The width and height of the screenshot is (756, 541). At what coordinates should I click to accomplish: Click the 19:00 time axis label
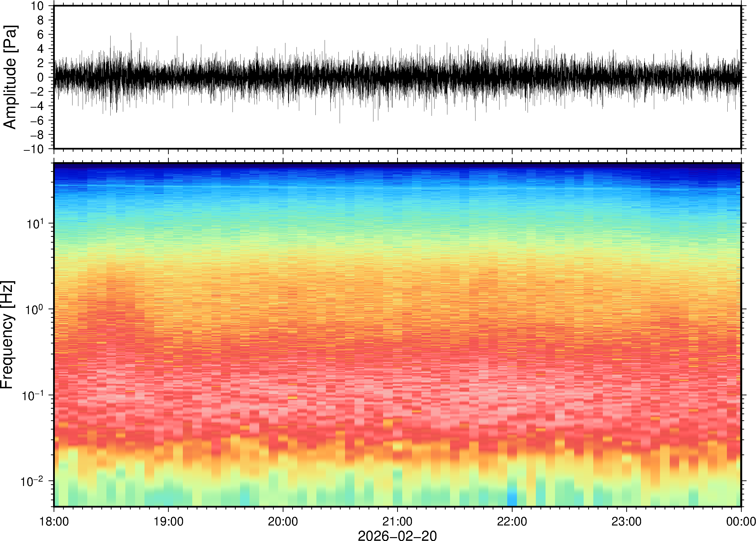pos(168,521)
